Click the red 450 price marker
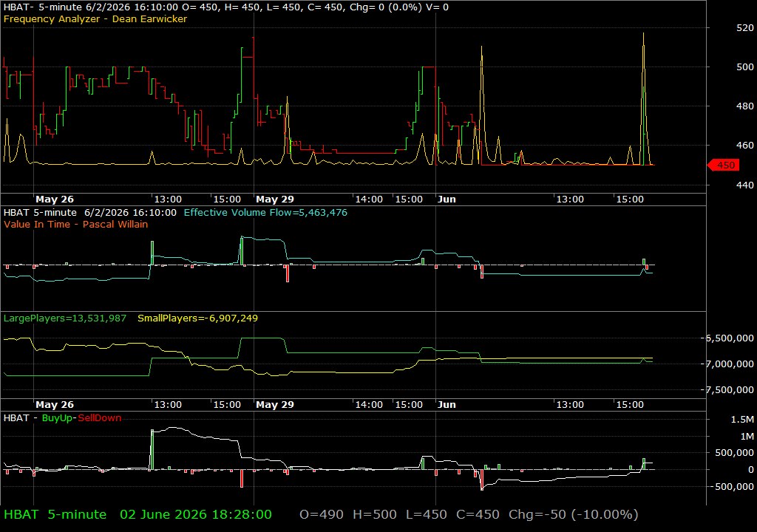The image size is (757, 532). coord(723,165)
